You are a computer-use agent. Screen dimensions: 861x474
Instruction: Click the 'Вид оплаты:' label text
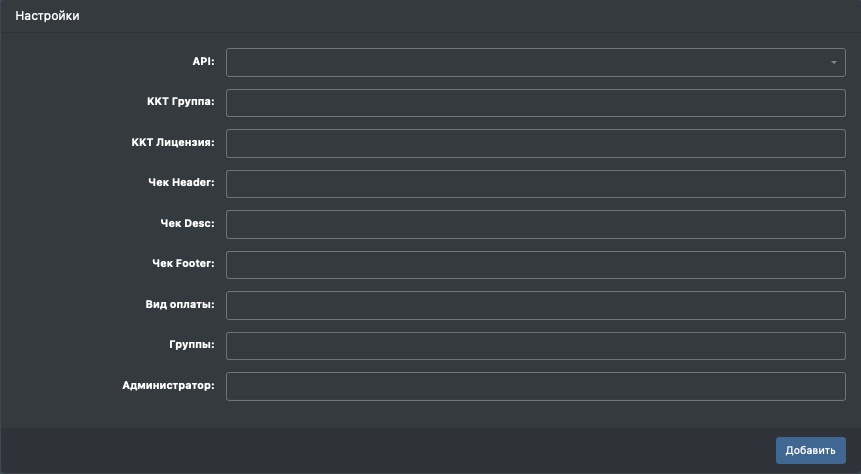(180, 305)
